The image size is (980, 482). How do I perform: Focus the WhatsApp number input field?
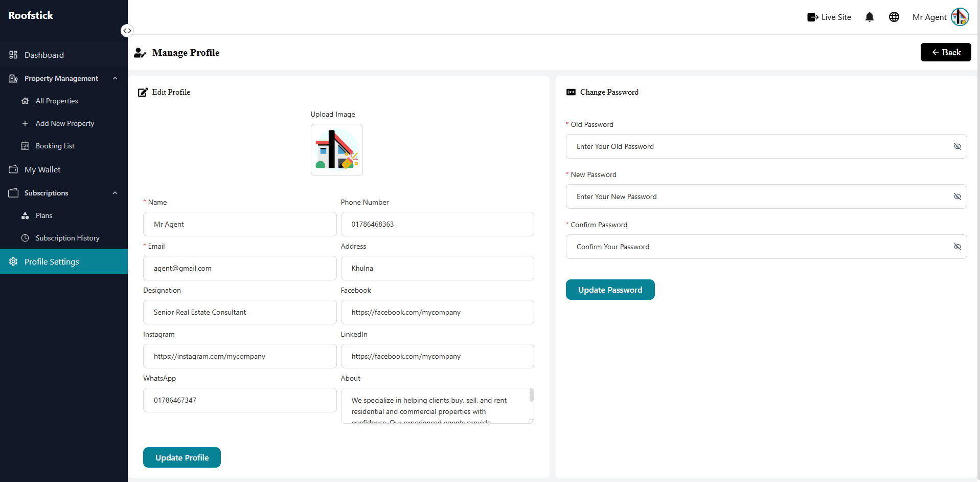(x=240, y=400)
